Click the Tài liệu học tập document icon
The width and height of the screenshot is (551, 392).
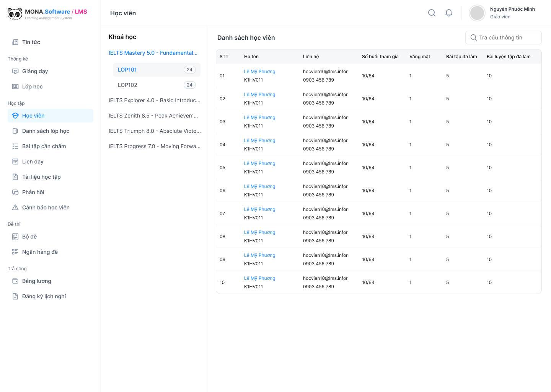[x=15, y=177]
